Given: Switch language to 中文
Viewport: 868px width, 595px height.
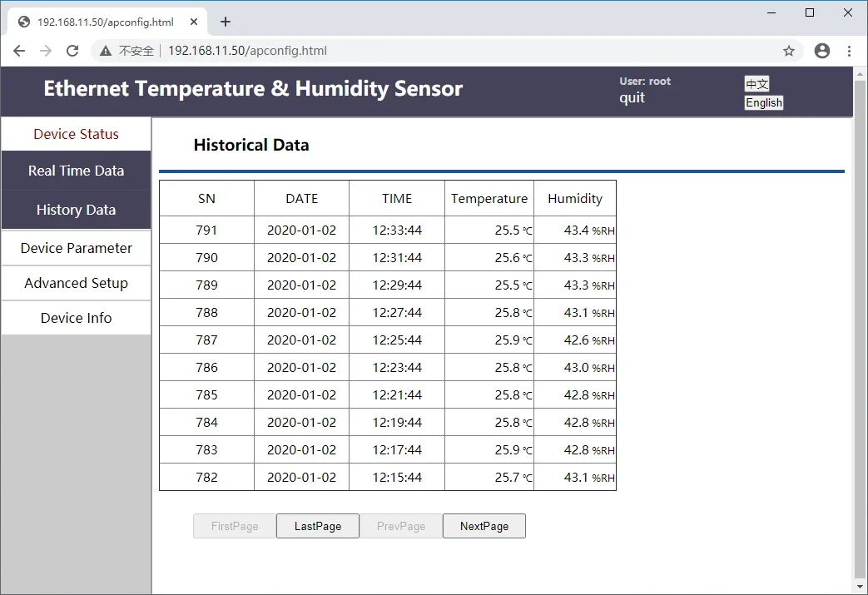Looking at the screenshot, I should (756, 83).
